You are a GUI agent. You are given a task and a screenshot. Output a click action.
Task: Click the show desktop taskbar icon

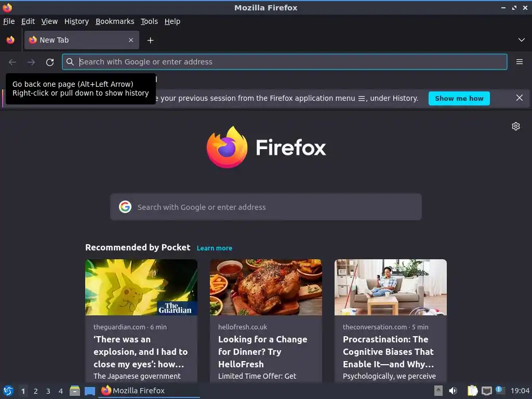point(89,391)
